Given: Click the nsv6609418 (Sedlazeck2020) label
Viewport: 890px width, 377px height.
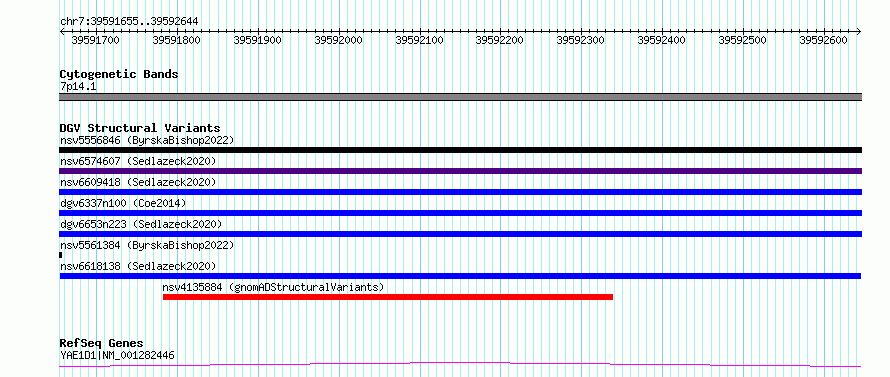Looking at the screenshot, I should 138,182.
